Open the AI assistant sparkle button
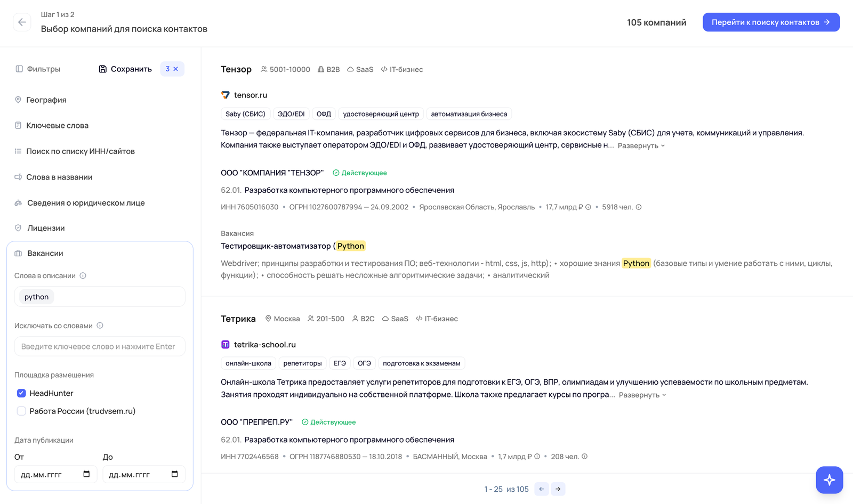This screenshot has width=853, height=504. [830, 480]
